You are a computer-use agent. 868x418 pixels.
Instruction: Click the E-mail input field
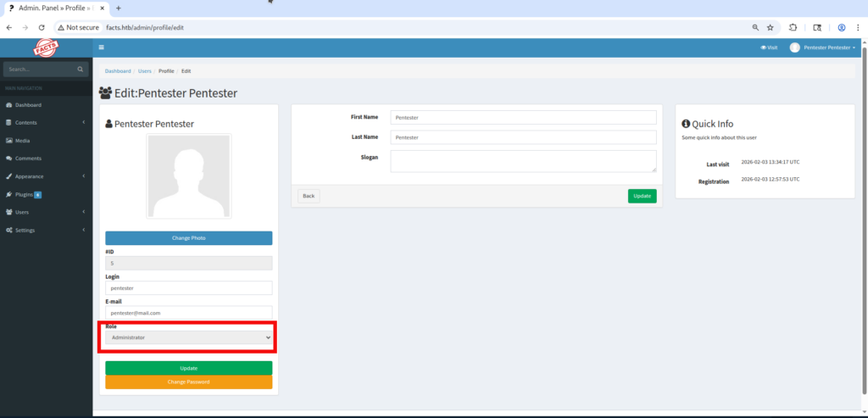pos(189,313)
